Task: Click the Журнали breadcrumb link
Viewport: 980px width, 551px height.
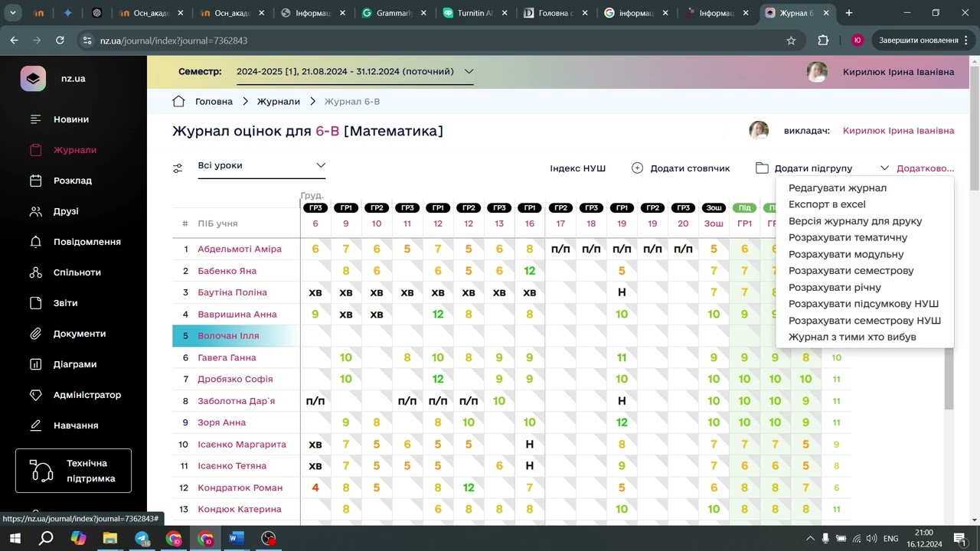Action: click(x=279, y=102)
